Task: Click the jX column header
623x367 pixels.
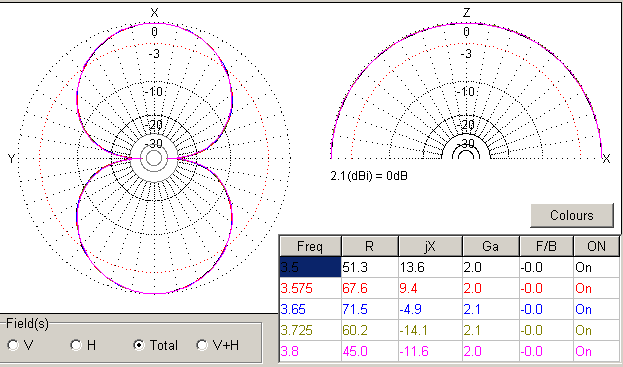Action: click(430, 247)
